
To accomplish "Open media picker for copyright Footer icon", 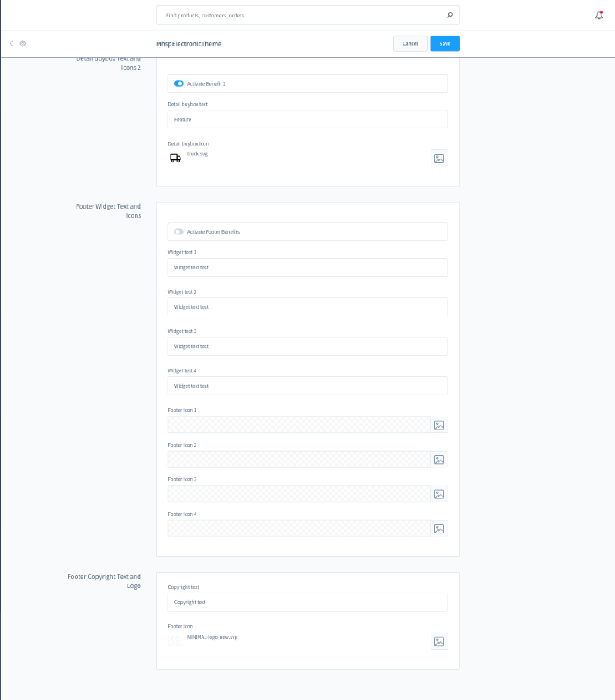I will (439, 641).
